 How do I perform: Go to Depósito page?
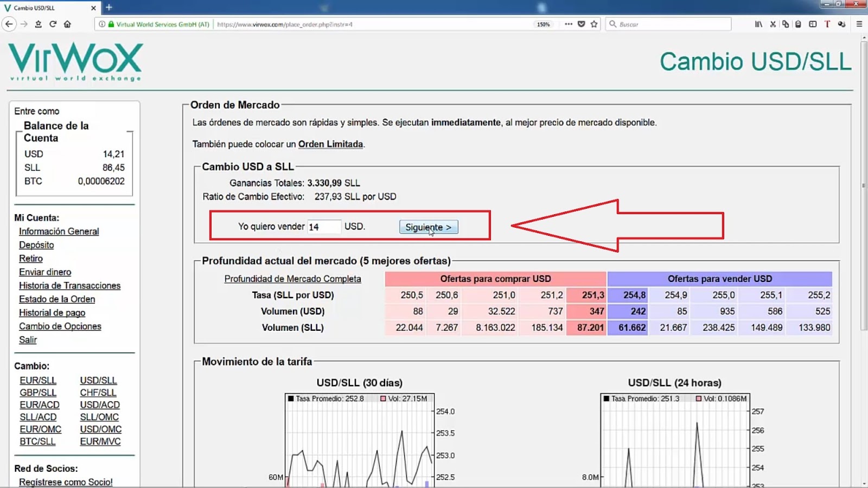click(36, 245)
